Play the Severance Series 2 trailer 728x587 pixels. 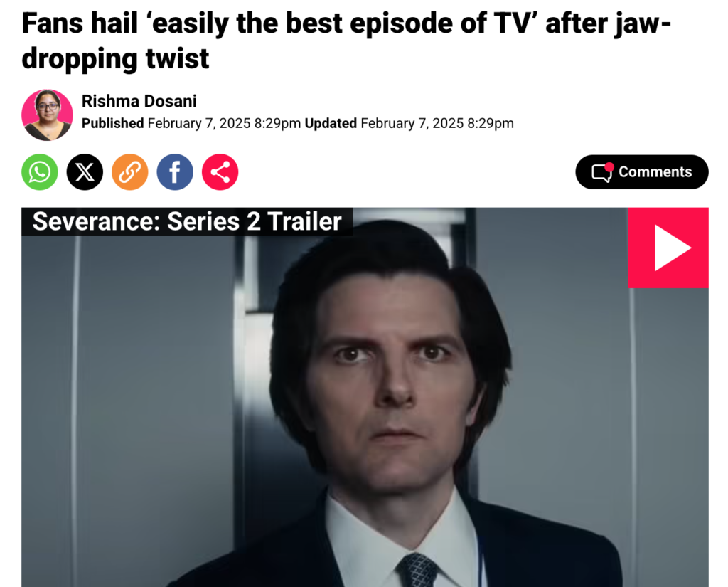point(668,248)
